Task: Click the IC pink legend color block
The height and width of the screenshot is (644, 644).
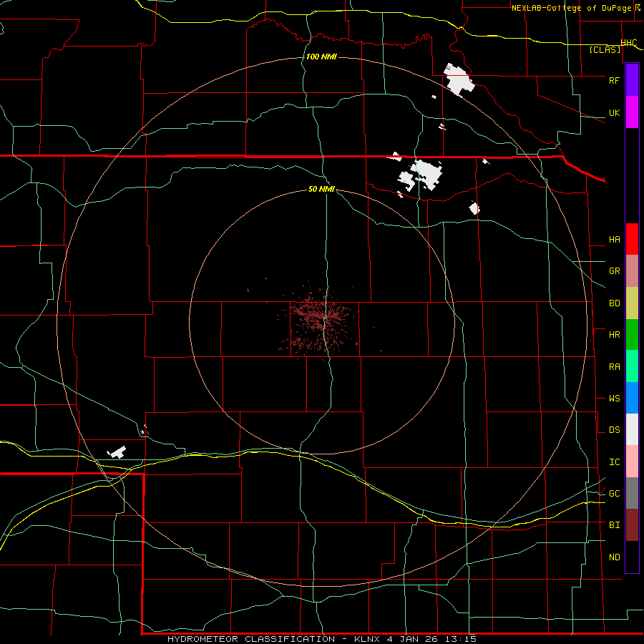Action: 632,462
